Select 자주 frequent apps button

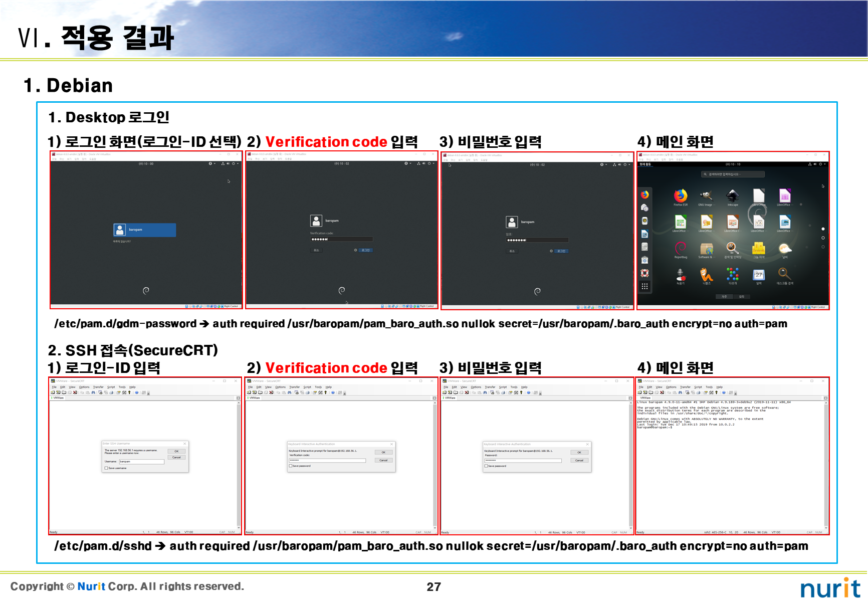[724, 297]
